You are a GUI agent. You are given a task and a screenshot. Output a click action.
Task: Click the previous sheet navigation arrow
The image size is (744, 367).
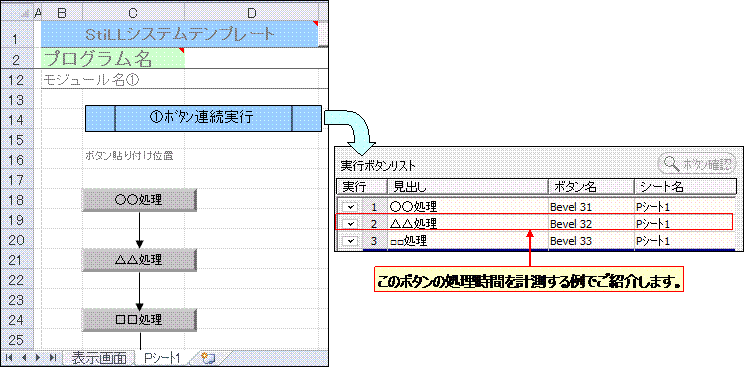[x=23, y=357]
